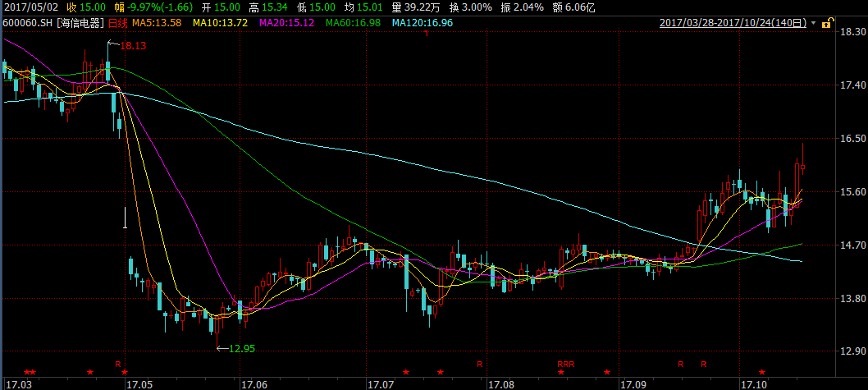Click the 收 15.00 closing price value
Image resolution: width=868 pixels, height=390 pixels.
pos(86,7)
